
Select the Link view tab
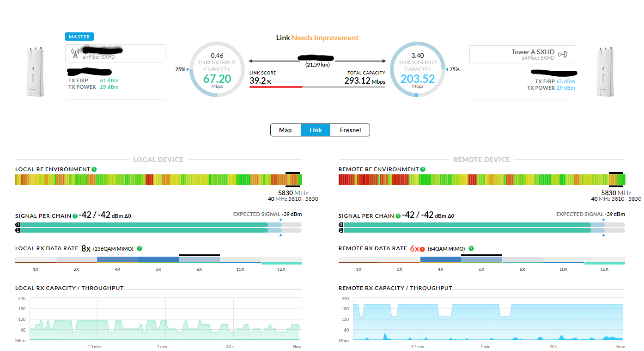tap(316, 130)
